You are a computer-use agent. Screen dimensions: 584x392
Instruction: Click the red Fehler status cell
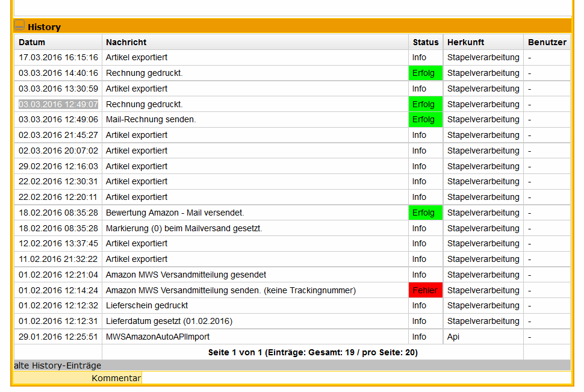(425, 290)
